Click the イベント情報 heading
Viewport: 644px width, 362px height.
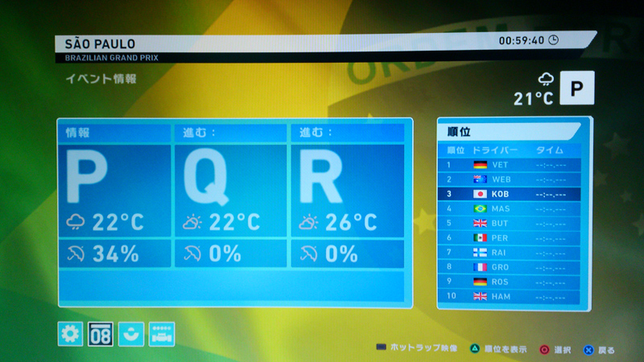coord(101,79)
